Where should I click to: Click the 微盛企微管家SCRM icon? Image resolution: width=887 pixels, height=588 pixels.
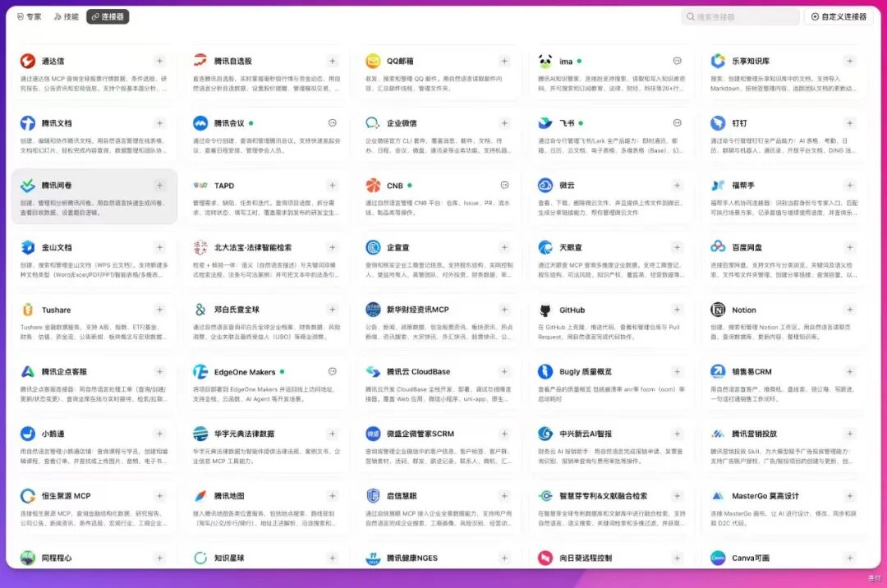(373, 434)
